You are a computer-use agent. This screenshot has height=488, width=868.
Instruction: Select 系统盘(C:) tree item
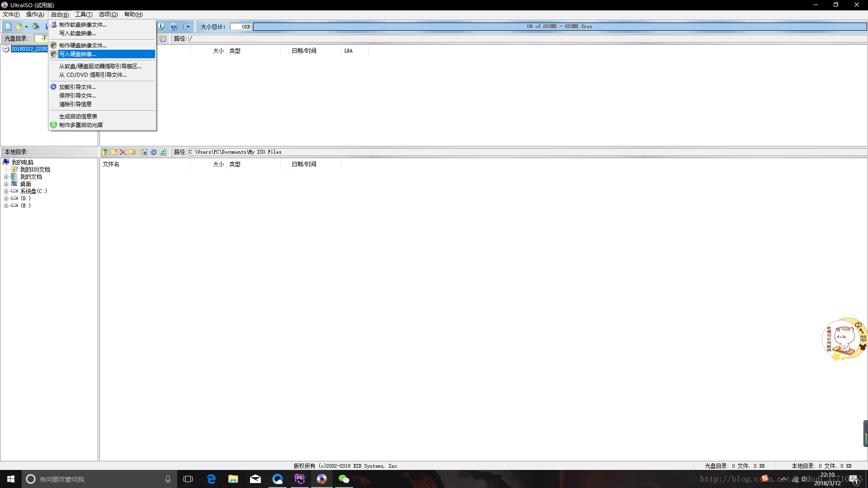coord(33,192)
